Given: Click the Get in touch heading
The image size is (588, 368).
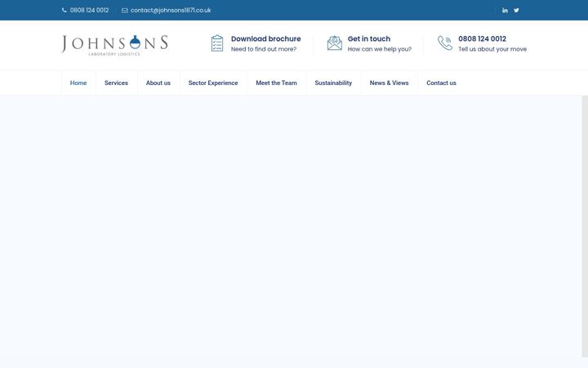Looking at the screenshot, I should pyautogui.click(x=369, y=38).
